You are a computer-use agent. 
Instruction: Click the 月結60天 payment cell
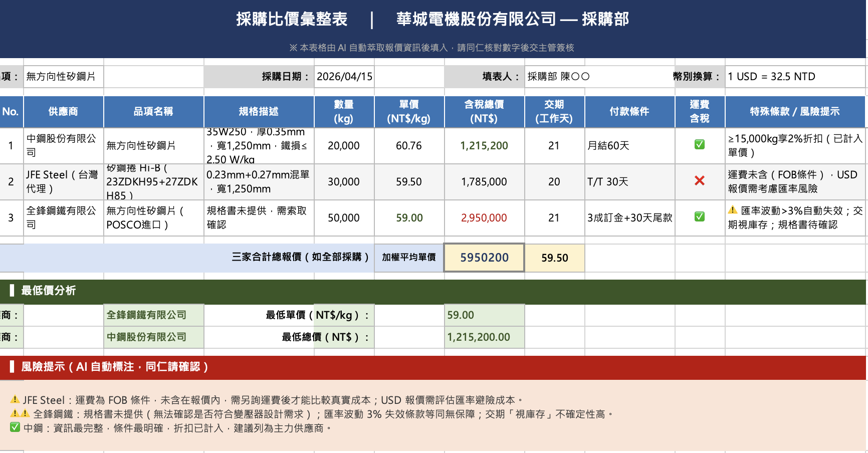coord(630,146)
